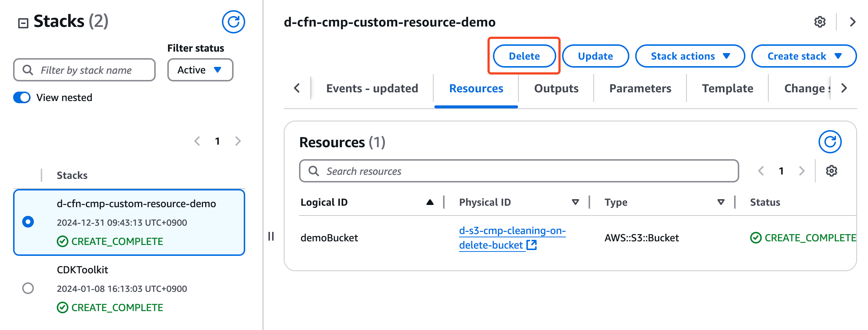
Task: Expand the Stack actions dropdown
Action: coord(690,56)
